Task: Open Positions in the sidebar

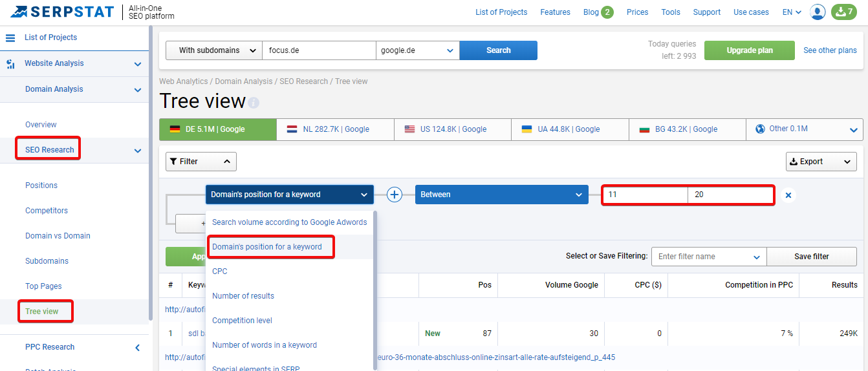Action: coord(41,185)
